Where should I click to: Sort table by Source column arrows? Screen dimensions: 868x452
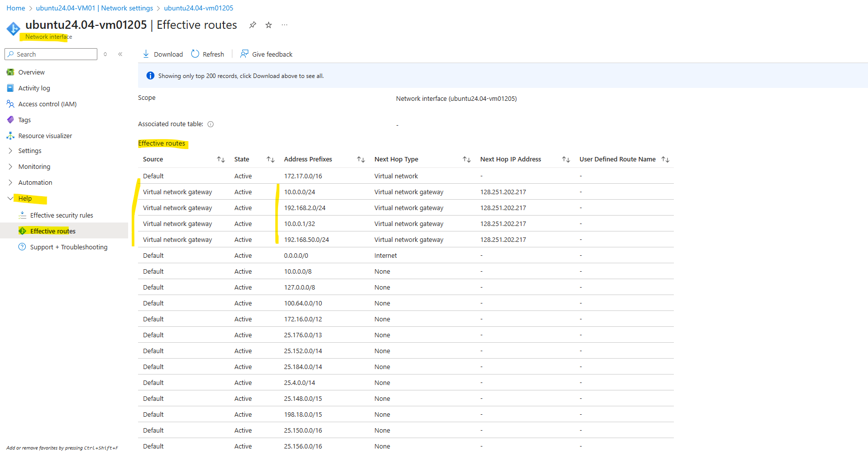(x=221, y=159)
